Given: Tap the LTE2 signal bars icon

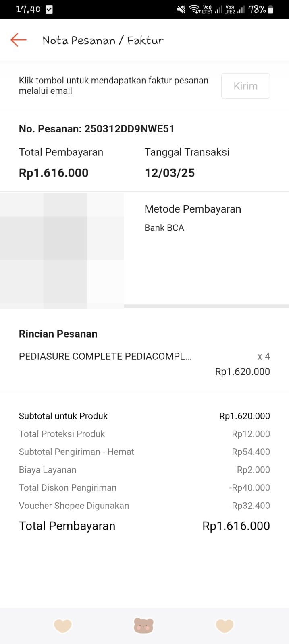Looking at the screenshot, I should click(241, 9).
